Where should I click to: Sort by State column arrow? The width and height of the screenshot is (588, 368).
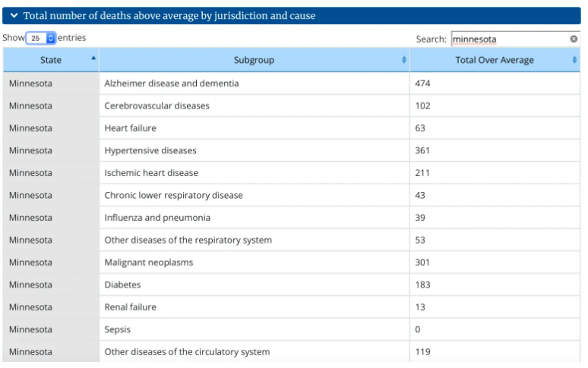(x=93, y=58)
